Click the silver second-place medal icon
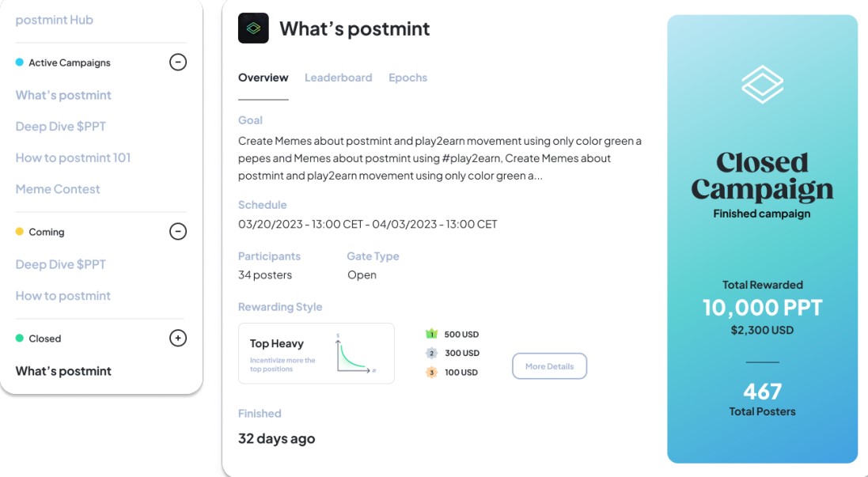 432,353
